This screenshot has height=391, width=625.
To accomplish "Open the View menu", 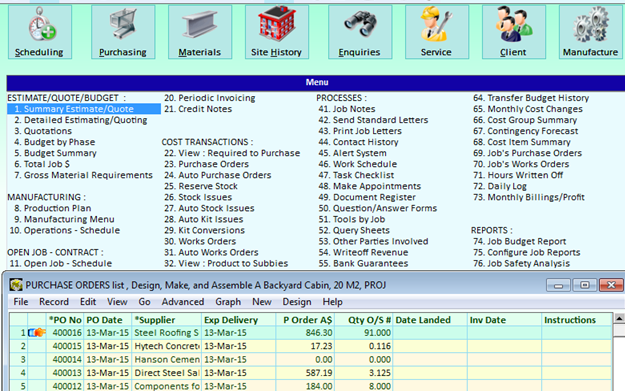I will (x=117, y=302).
